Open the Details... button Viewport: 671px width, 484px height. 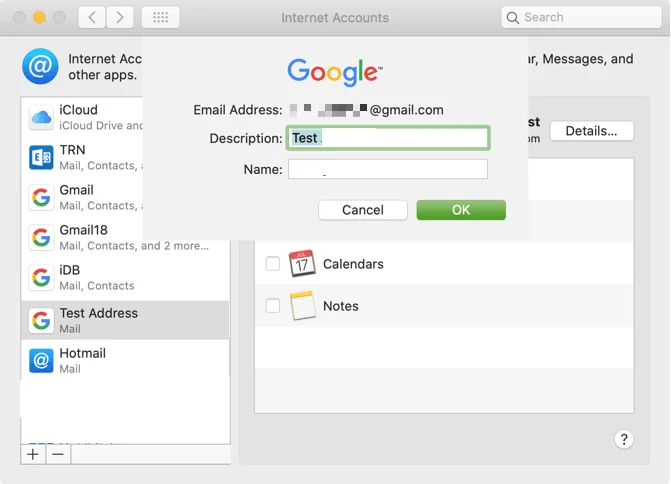[x=591, y=131]
